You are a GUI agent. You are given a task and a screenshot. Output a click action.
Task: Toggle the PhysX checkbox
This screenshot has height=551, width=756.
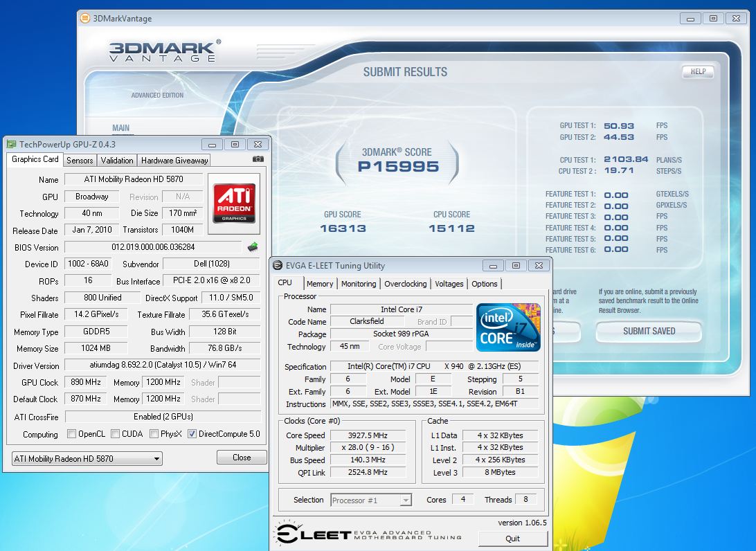click(154, 434)
